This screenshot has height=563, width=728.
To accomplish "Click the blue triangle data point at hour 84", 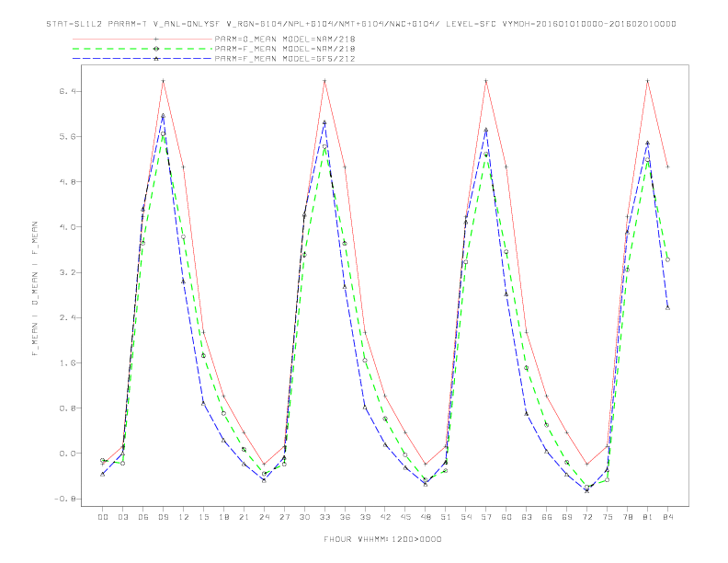I will click(667, 307).
